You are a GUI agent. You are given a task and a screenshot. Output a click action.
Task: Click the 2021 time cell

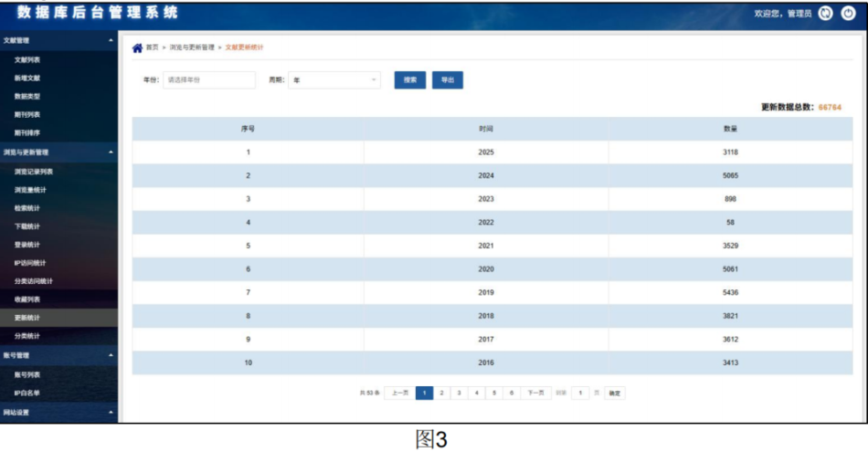pos(486,246)
